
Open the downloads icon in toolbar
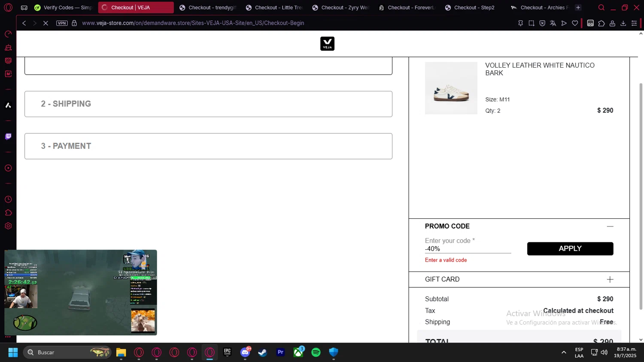(x=623, y=23)
